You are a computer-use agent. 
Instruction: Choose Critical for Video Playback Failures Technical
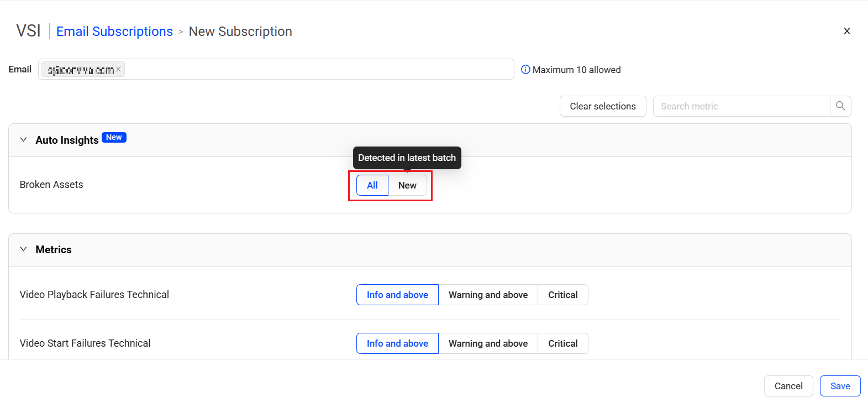[x=562, y=295]
